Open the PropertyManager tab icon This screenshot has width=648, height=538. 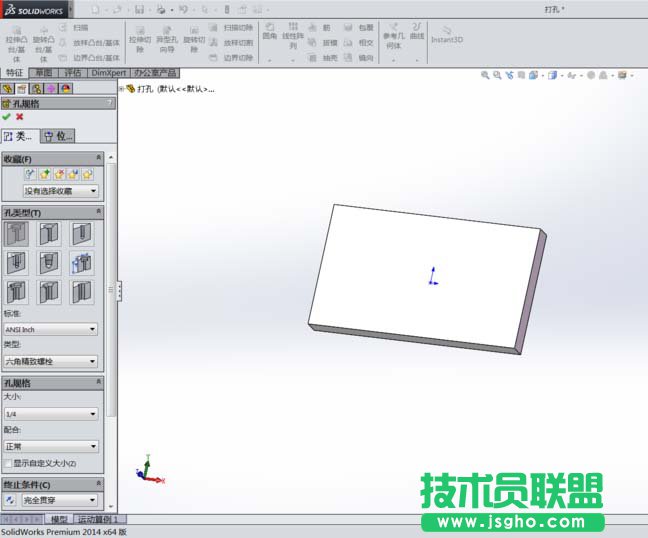22,88
